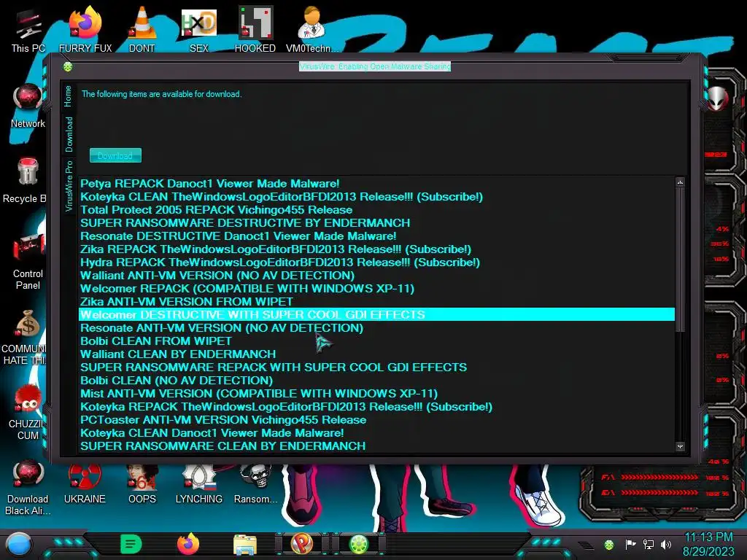Screen dimensions: 747x560
Task: Click the Alienware head gadget icon
Action: [x=717, y=98]
